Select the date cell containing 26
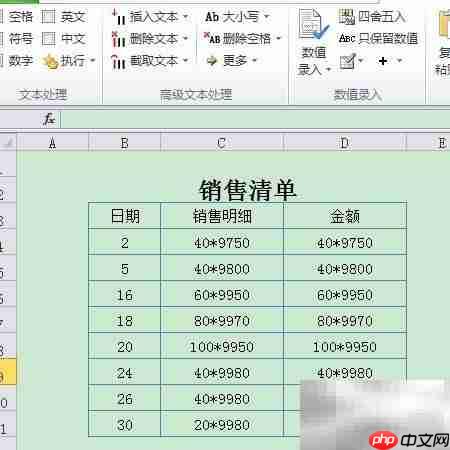This screenshot has height=450, width=450. (124, 398)
